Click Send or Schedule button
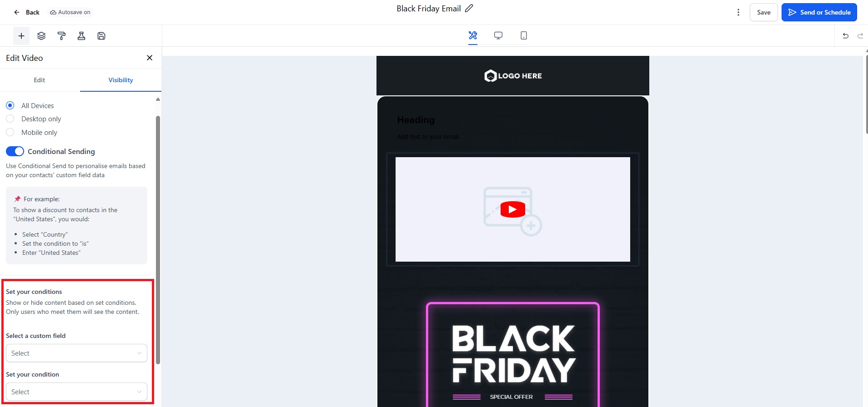This screenshot has width=868, height=407. [819, 12]
